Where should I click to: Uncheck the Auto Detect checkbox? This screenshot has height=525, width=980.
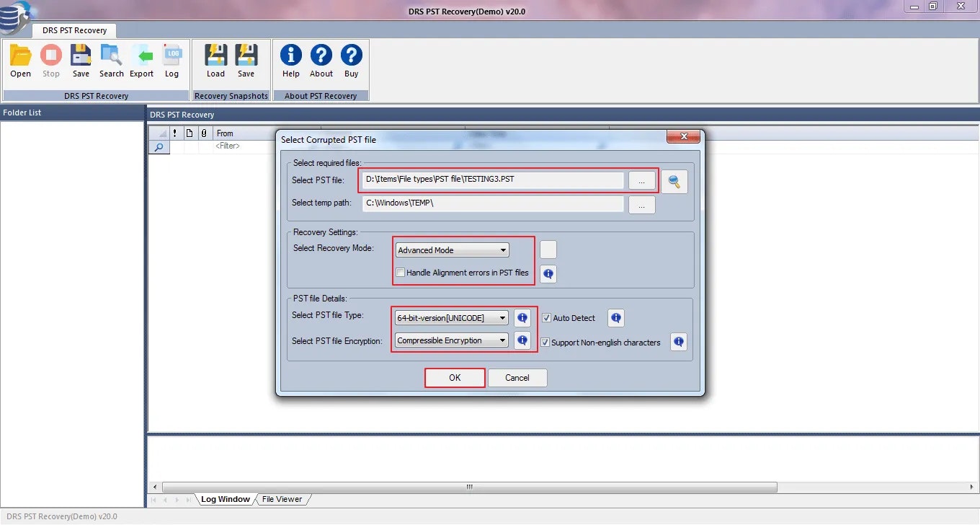(546, 318)
